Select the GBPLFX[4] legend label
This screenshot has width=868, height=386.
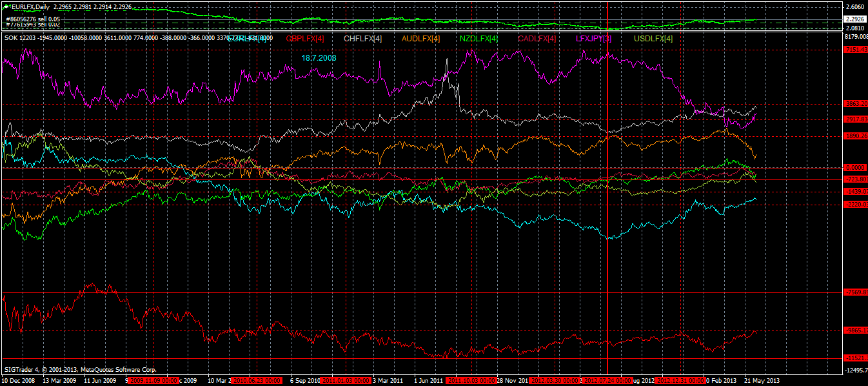[304, 39]
